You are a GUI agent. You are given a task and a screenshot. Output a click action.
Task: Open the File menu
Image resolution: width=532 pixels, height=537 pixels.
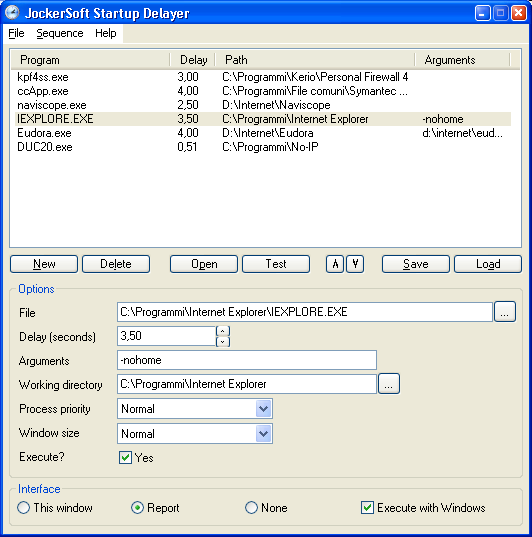pyautogui.click(x=16, y=33)
